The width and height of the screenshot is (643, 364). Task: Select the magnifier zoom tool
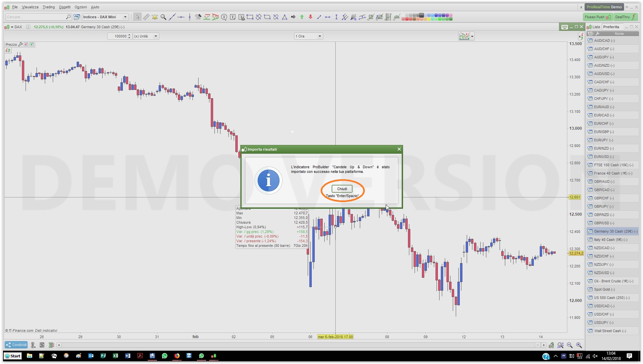[x=163, y=17]
